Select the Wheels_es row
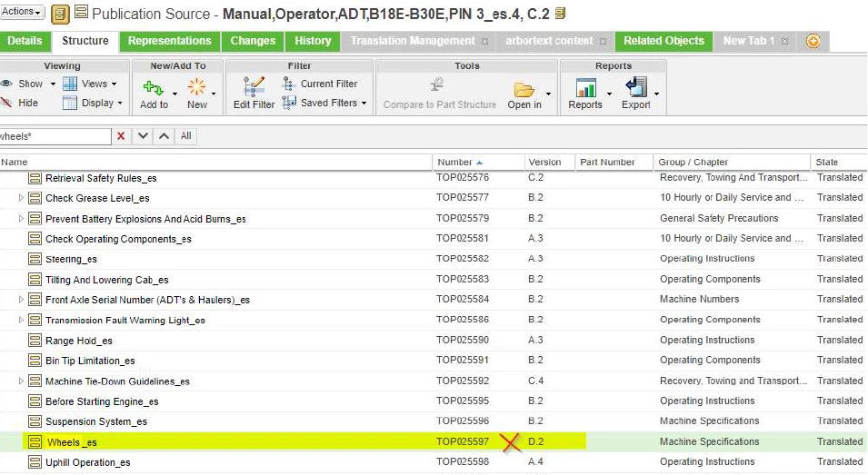 pos(434,441)
